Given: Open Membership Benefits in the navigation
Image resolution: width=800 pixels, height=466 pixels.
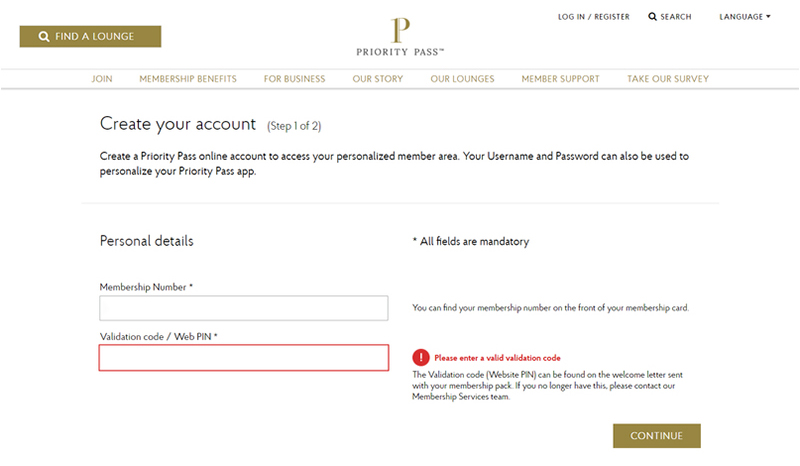Looking at the screenshot, I should [188, 79].
